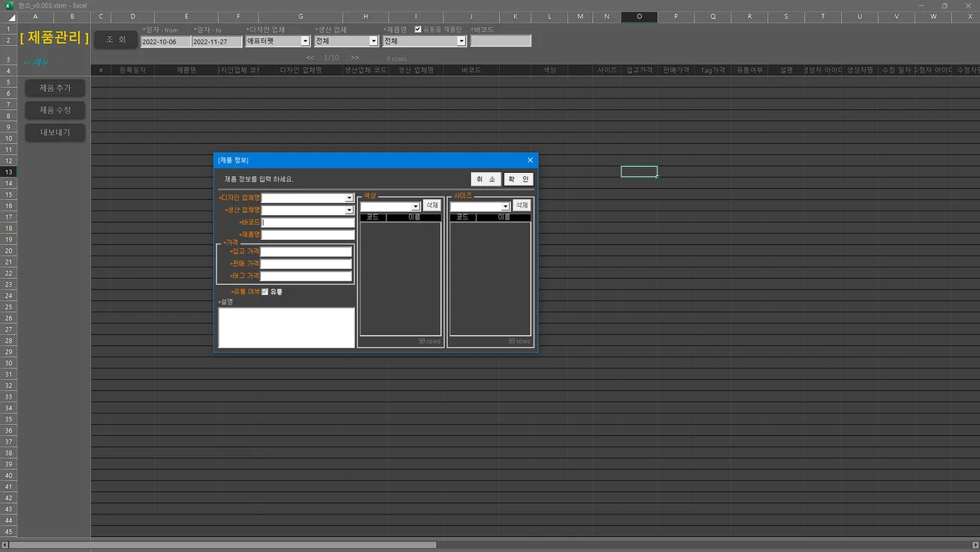Click the 수정 일자 table column header
Screen dimensions: 980x552
(x=896, y=70)
